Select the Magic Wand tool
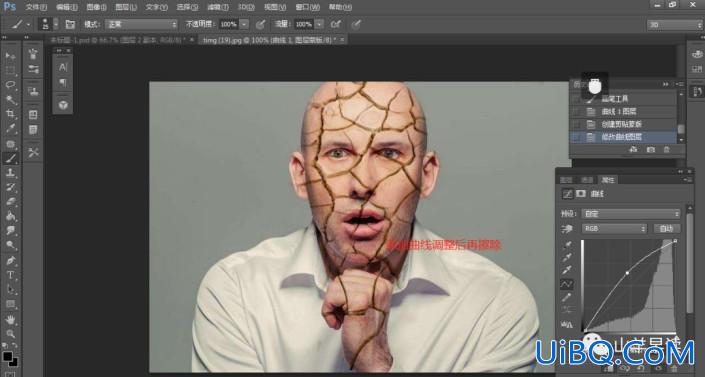705x377 pixels. 10,99
